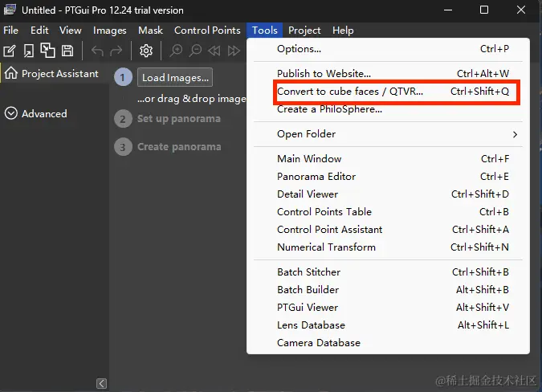Click the Load Images... button
This screenshot has width=542, height=392.
coord(175,77)
